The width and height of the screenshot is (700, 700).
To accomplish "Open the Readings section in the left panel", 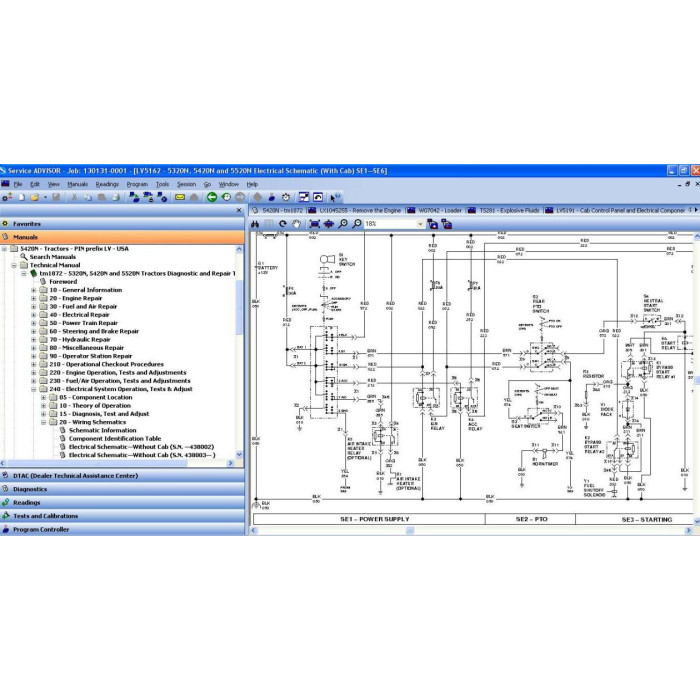I will click(122, 502).
